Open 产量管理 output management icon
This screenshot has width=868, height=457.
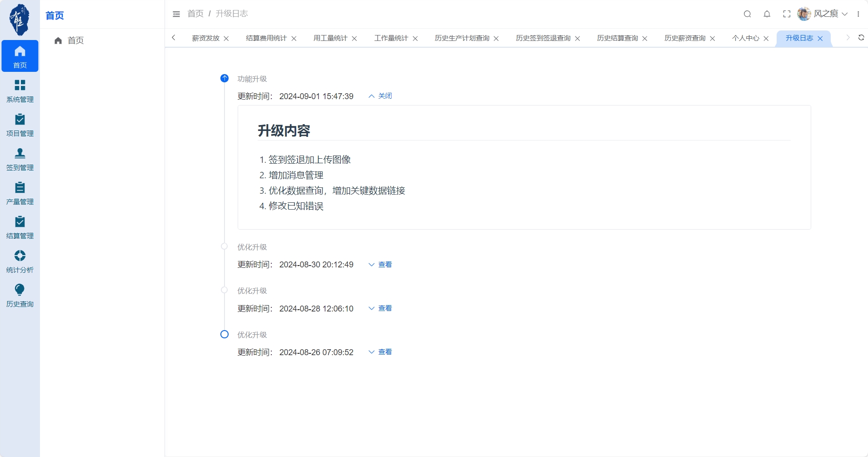click(20, 193)
